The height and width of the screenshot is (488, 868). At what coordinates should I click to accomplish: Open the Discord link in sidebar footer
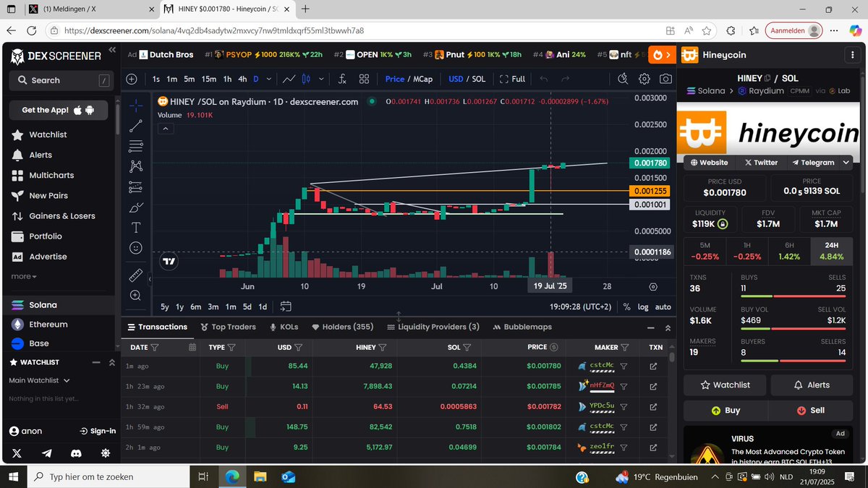76,453
